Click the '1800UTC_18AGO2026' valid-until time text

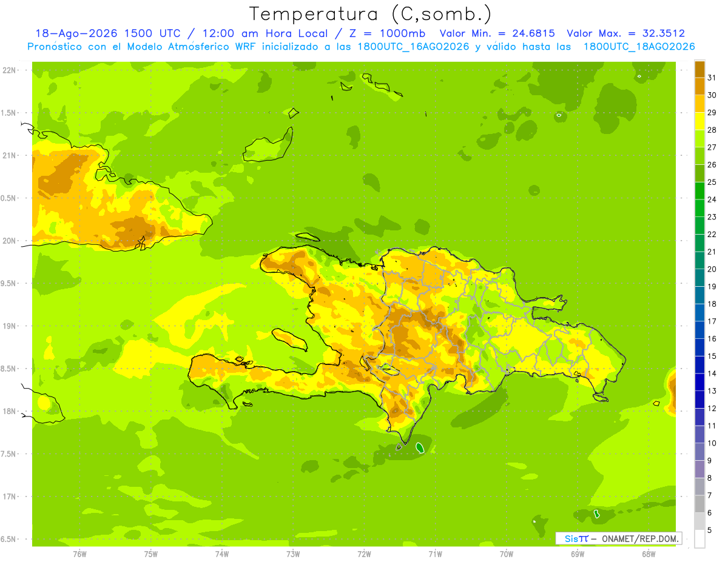pos(639,46)
